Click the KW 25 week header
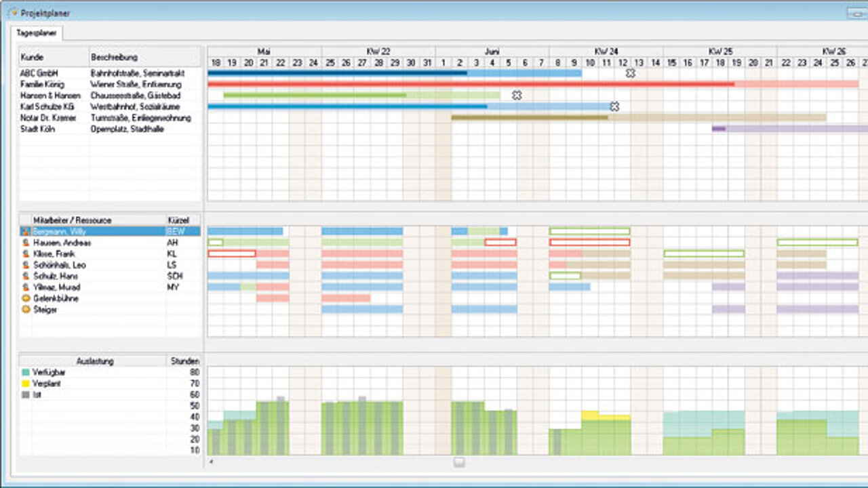 point(720,51)
